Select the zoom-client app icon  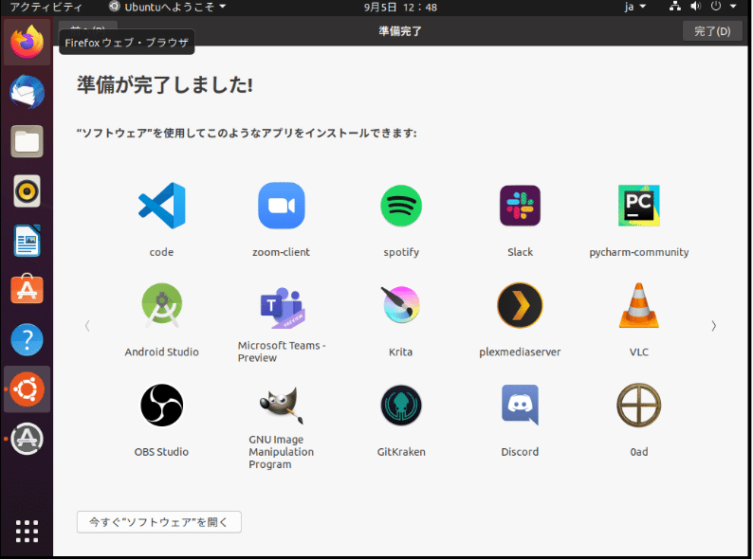[x=282, y=206]
